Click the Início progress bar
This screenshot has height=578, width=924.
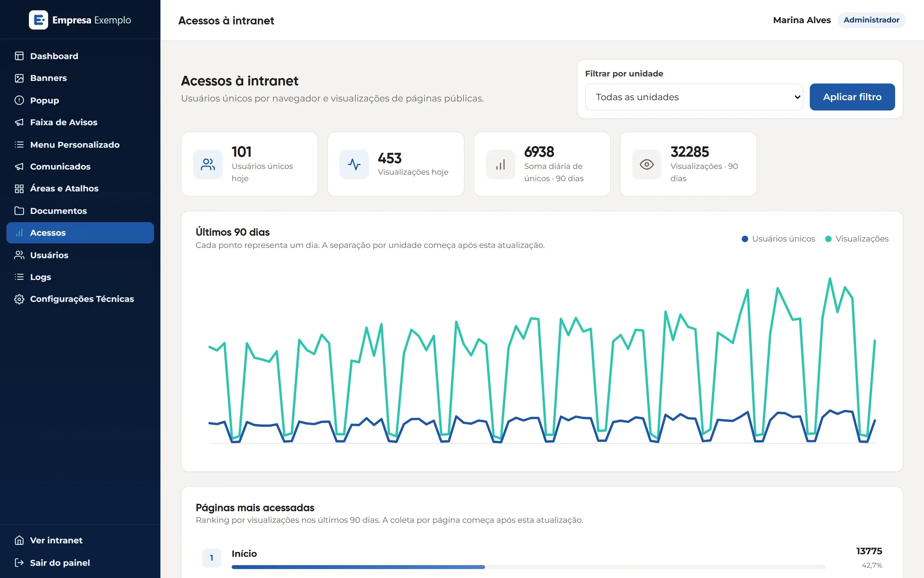(529, 567)
